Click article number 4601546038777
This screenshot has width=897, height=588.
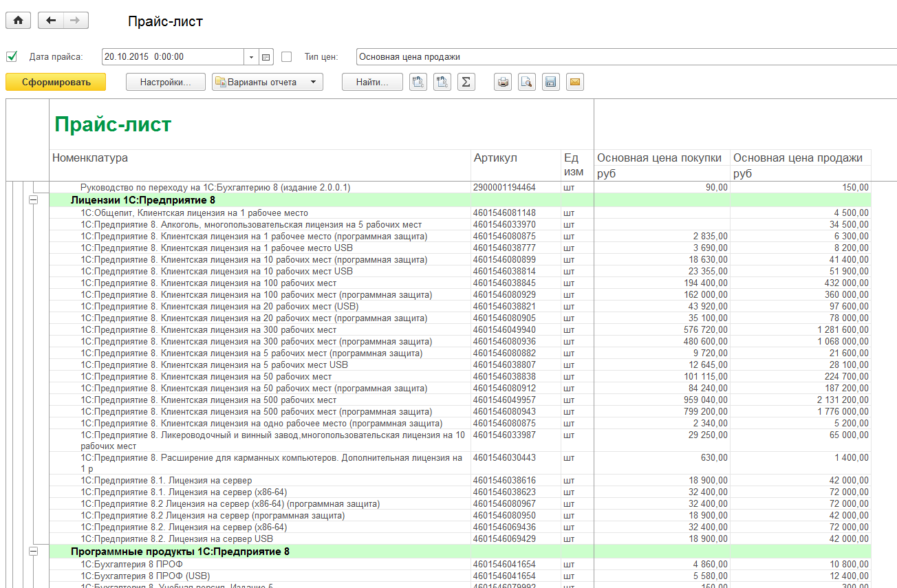click(x=504, y=248)
